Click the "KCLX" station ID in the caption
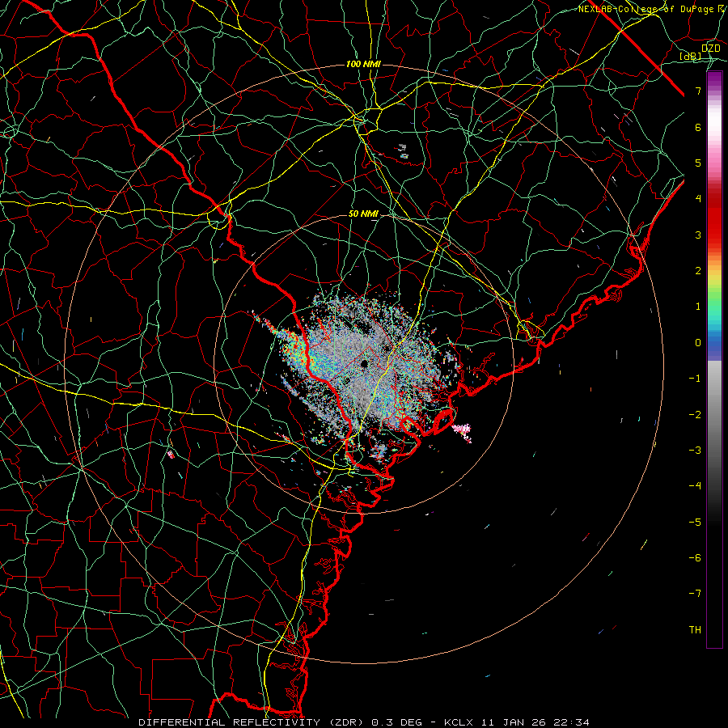This screenshot has width=728, height=728. pos(459,722)
